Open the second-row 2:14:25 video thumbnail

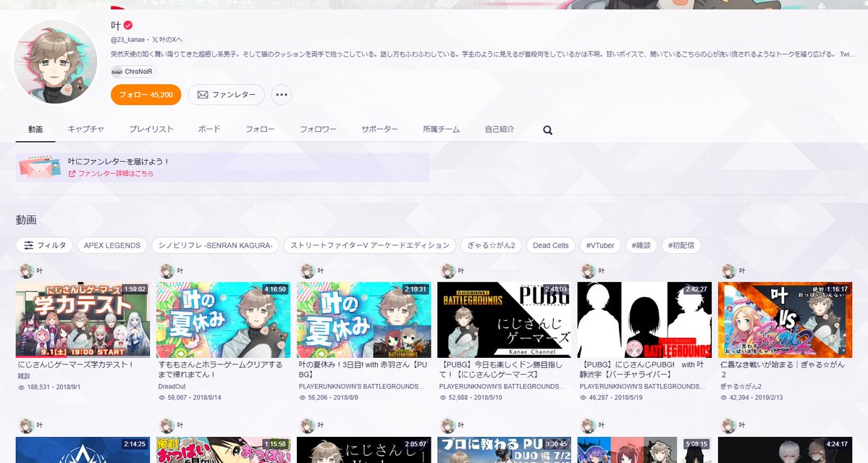coord(83,450)
